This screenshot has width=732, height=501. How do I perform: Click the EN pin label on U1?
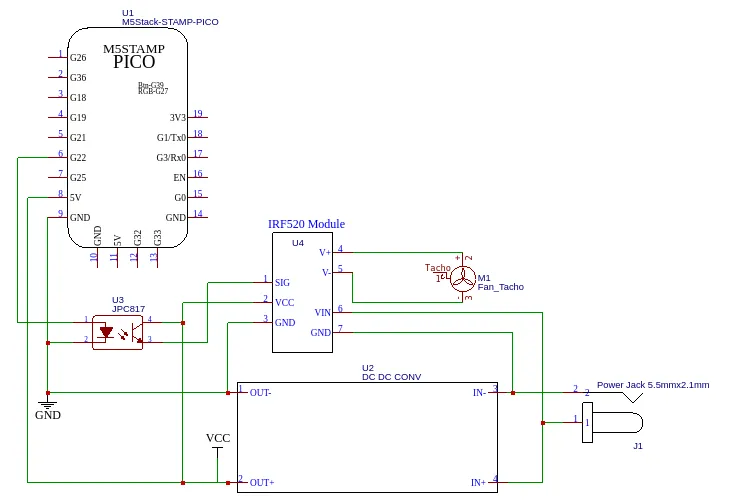tap(179, 178)
